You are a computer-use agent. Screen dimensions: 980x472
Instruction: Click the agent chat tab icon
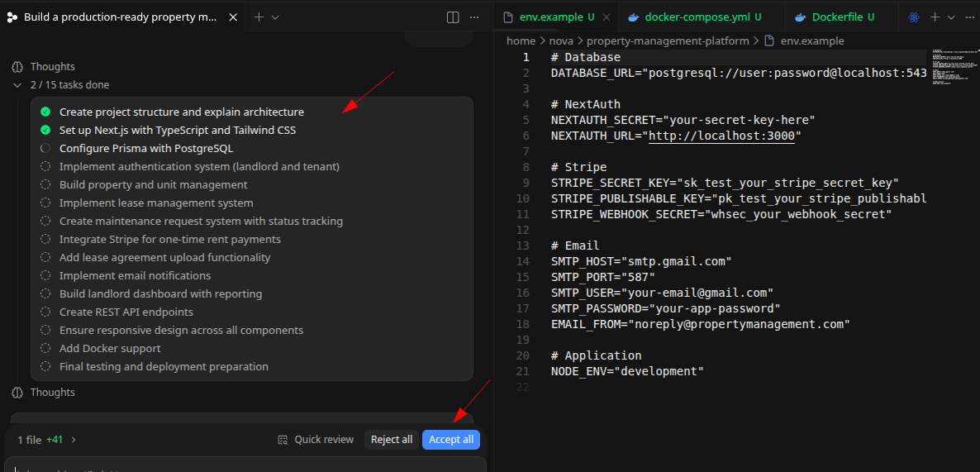point(12,17)
